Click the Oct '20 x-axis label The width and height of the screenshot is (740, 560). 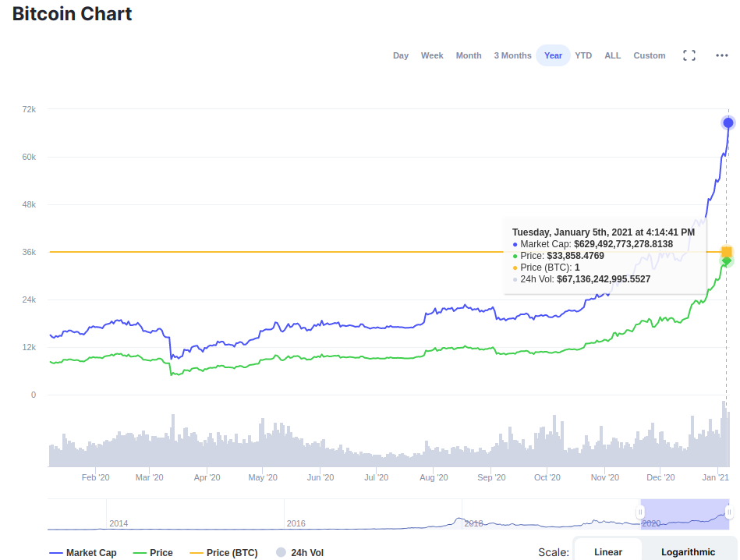(x=547, y=477)
